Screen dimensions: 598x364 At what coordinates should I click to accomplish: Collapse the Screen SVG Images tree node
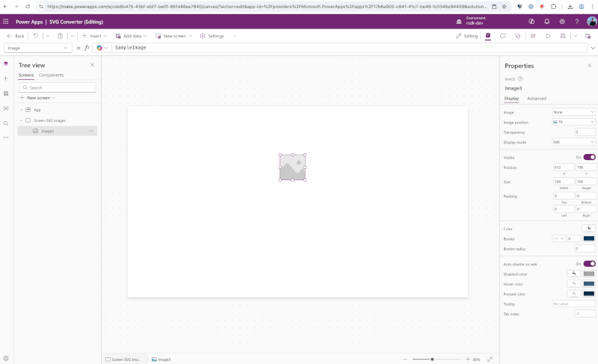click(x=21, y=120)
